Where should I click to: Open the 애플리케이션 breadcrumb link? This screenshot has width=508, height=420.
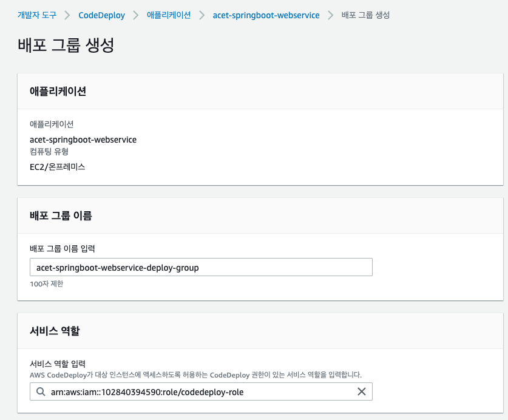tap(169, 15)
